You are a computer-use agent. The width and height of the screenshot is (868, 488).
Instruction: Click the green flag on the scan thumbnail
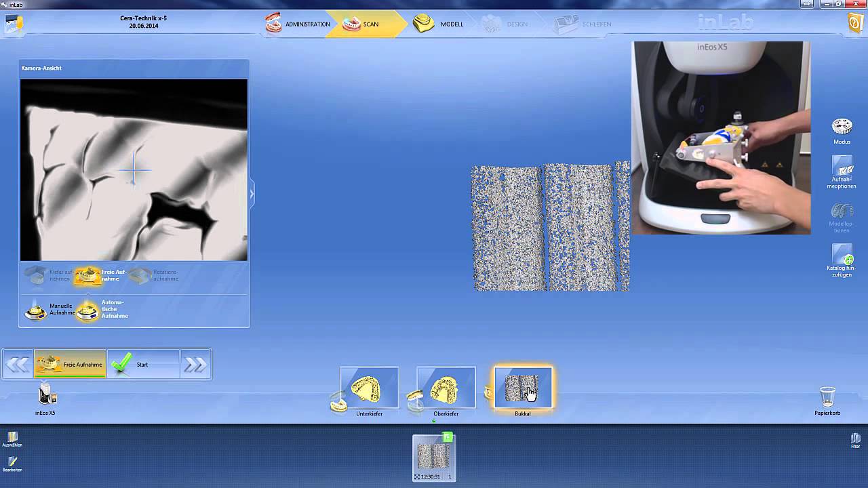448,437
